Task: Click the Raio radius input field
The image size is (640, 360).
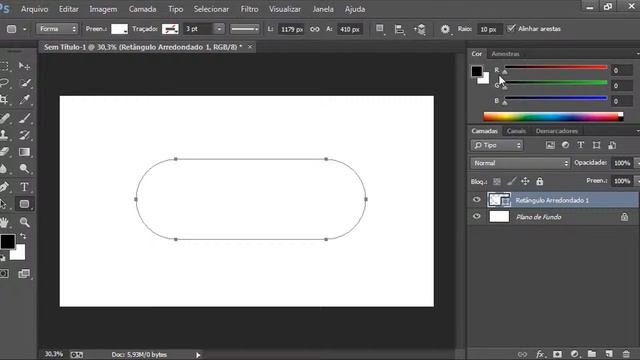Action: 488,29
